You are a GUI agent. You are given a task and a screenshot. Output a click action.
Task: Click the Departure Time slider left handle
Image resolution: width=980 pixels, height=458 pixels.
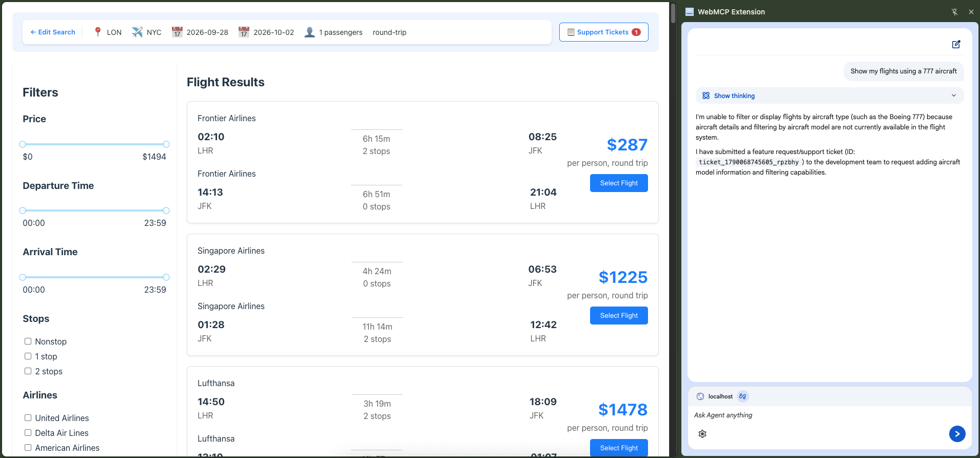tap(23, 211)
